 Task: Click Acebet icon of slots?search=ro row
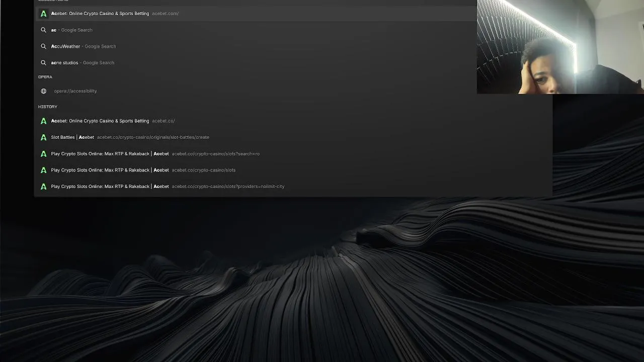point(43,153)
